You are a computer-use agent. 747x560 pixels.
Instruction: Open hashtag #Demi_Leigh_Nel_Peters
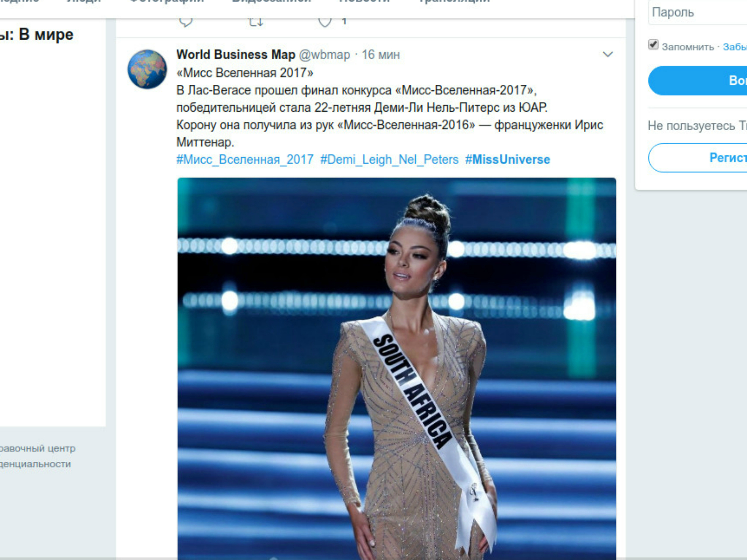pyautogui.click(x=389, y=159)
